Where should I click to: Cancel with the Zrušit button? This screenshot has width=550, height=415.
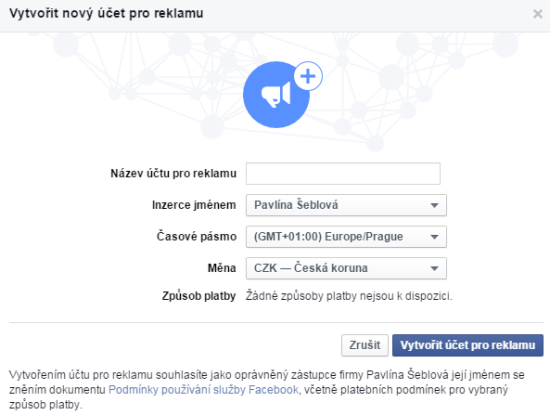(365, 345)
